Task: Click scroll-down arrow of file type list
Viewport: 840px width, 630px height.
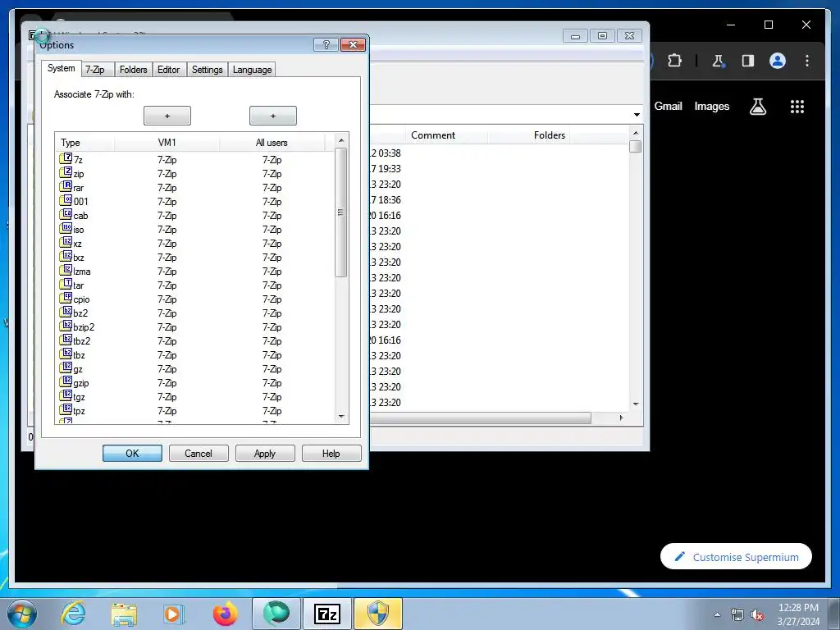Action: (x=341, y=417)
